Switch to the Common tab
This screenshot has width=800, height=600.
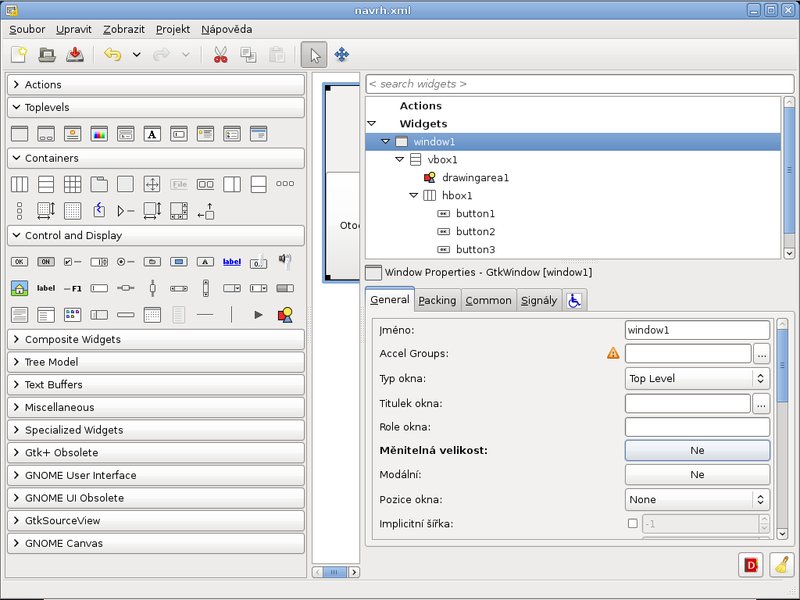[488, 301]
